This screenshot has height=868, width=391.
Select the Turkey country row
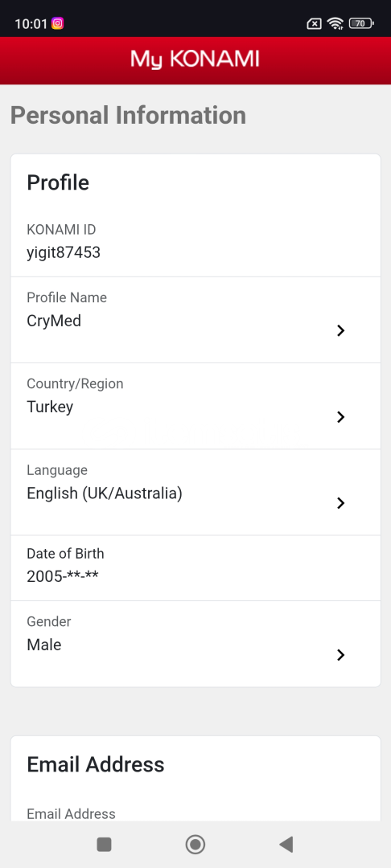[x=195, y=407]
